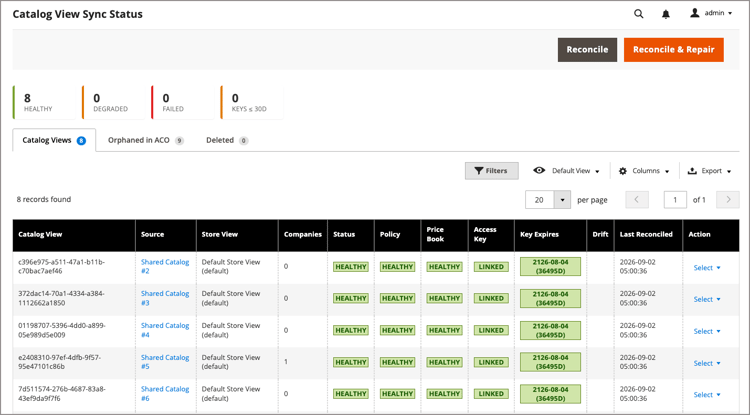Screen dimensions: 750x415
Task: Switch to the Catalog Views tab
Action: pos(54,140)
